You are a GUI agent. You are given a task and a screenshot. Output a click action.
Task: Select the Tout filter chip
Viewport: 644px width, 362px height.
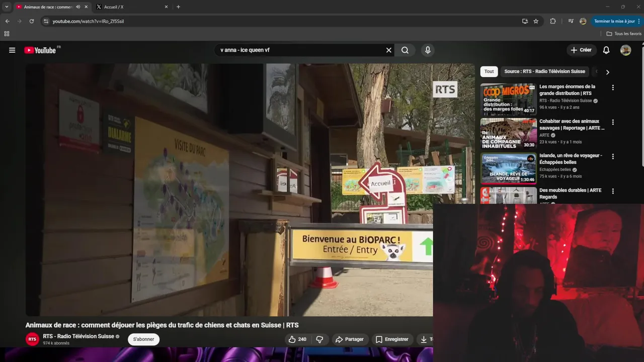(489, 71)
